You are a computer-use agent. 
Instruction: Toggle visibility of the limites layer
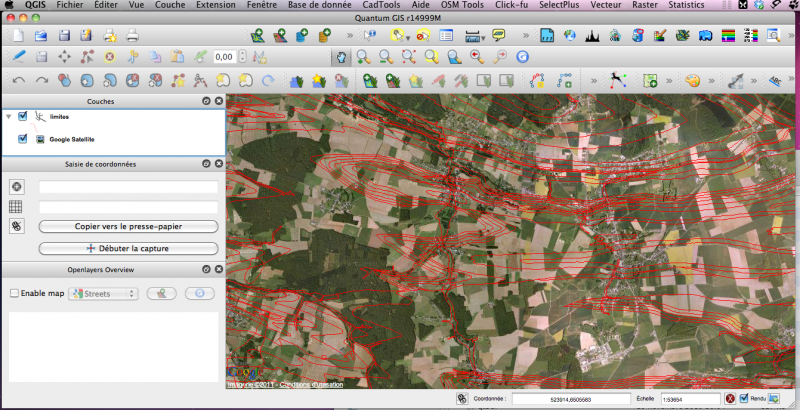click(23, 117)
